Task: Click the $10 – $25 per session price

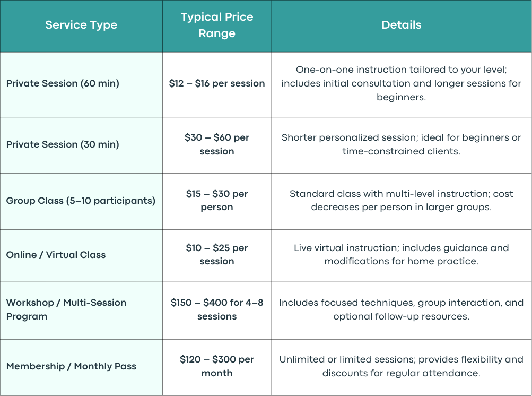Action: [x=217, y=254]
